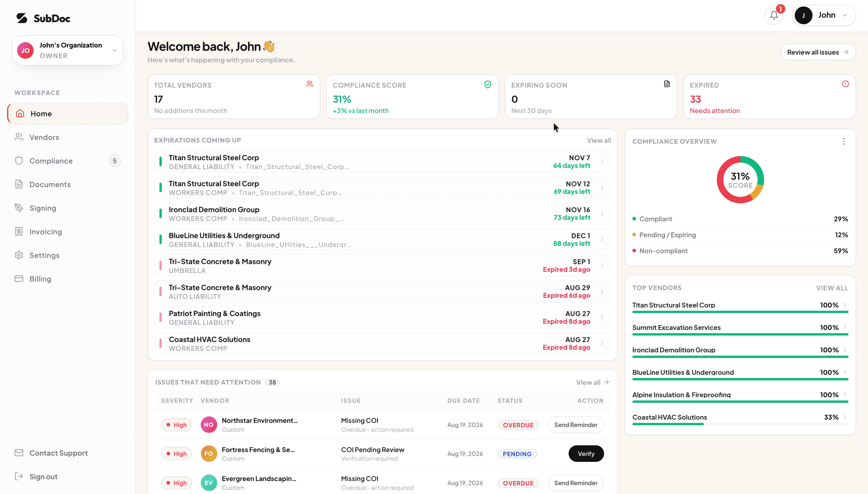
Task: Click the PENDING status badge
Action: click(x=517, y=454)
